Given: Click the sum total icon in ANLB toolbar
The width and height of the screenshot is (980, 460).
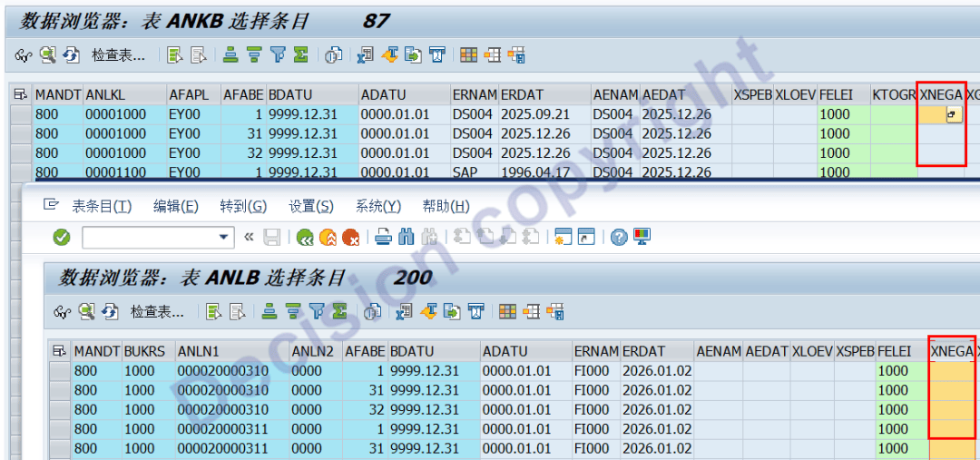Looking at the screenshot, I should (x=340, y=311).
